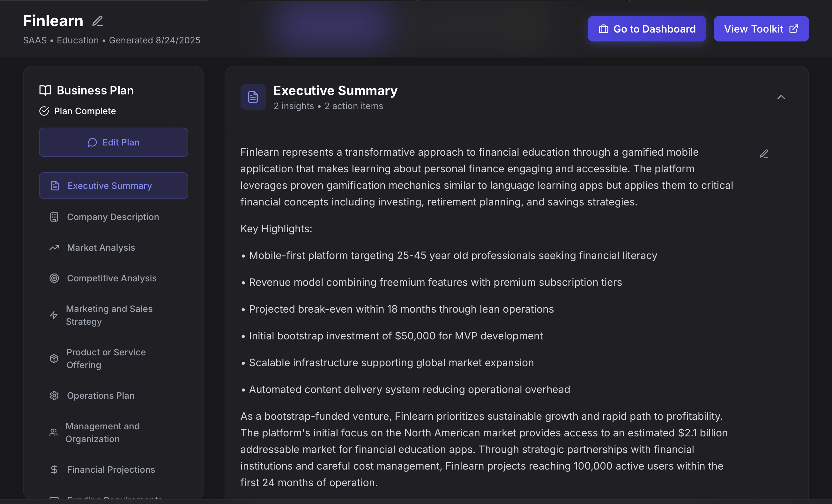Viewport: 832px width, 504px height.
Task: Click the Plan Complete checkmark icon
Action: pos(44,111)
